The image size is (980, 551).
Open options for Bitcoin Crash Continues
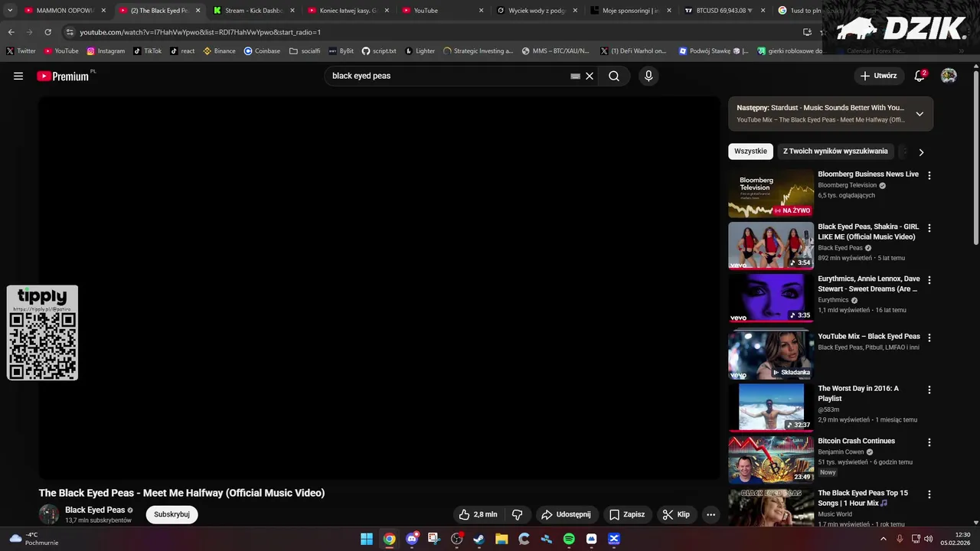pyautogui.click(x=929, y=442)
